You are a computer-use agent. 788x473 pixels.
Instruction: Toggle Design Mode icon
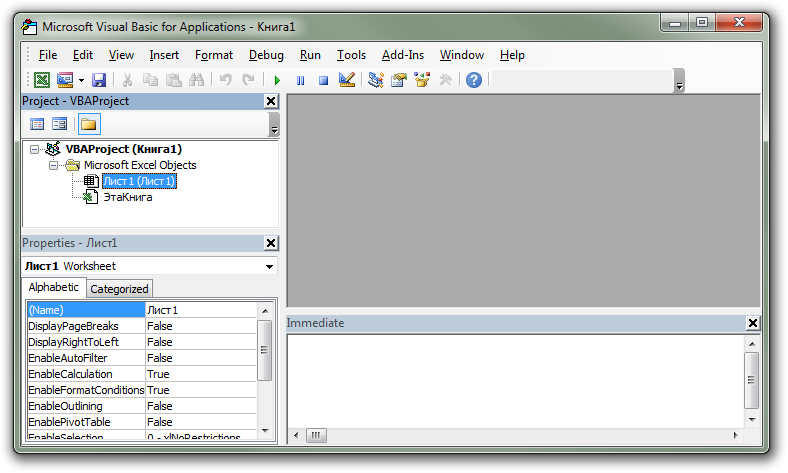pos(347,80)
